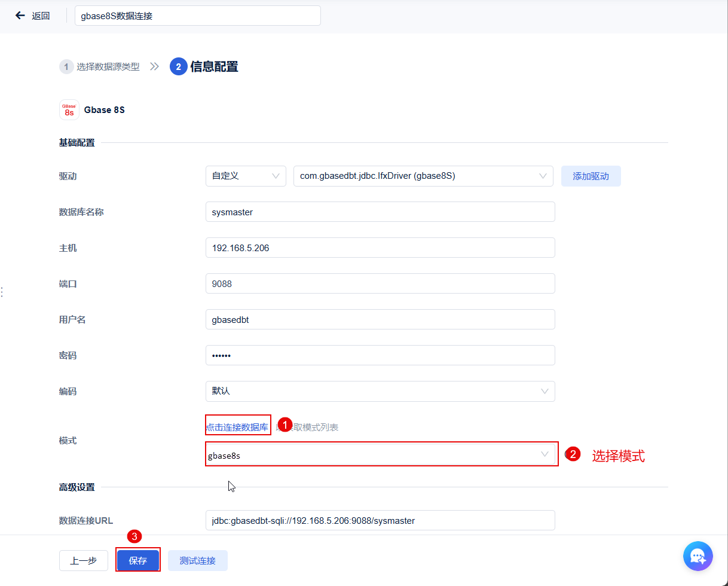This screenshot has width=728, height=586.
Task: Click the 主机 field with 192.168.5.206
Action: point(380,248)
